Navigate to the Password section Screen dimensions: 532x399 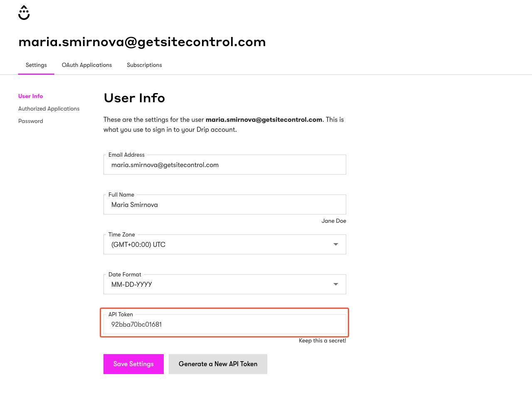pyautogui.click(x=31, y=121)
